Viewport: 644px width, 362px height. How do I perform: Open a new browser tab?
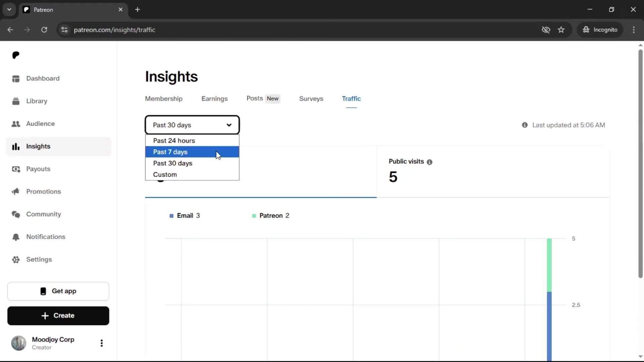(x=138, y=10)
